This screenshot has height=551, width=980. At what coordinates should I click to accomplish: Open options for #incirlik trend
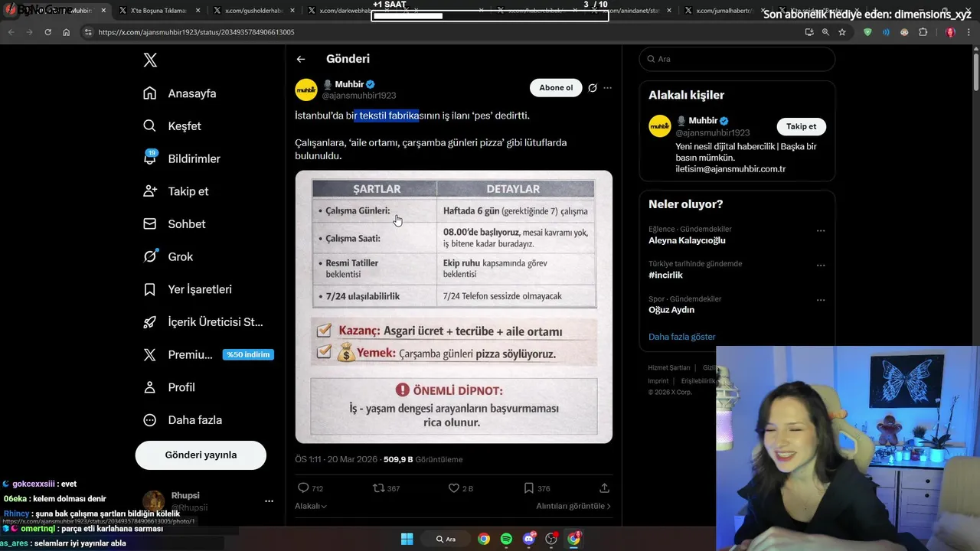821,266
